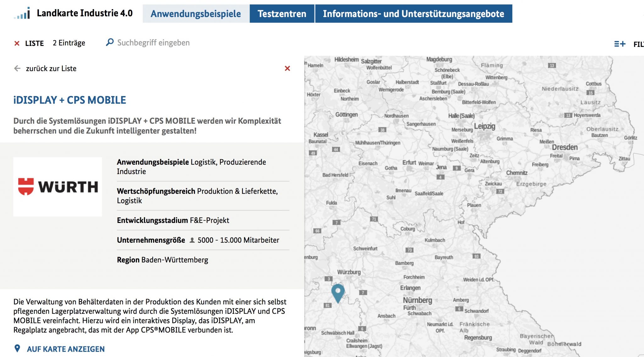Viewport: 644px width, 357px height.
Task: Click Regensburg label on the map
Action: pyautogui.click(x=478, y=337)
